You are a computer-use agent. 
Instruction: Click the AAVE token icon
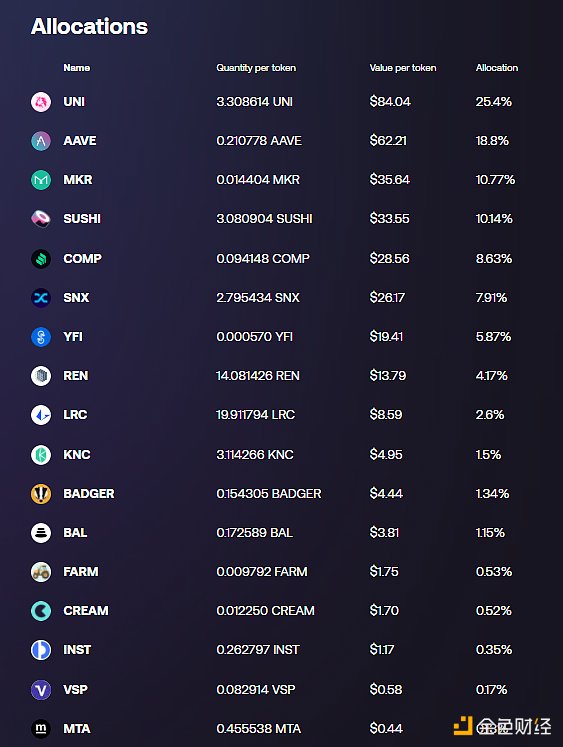41,141
